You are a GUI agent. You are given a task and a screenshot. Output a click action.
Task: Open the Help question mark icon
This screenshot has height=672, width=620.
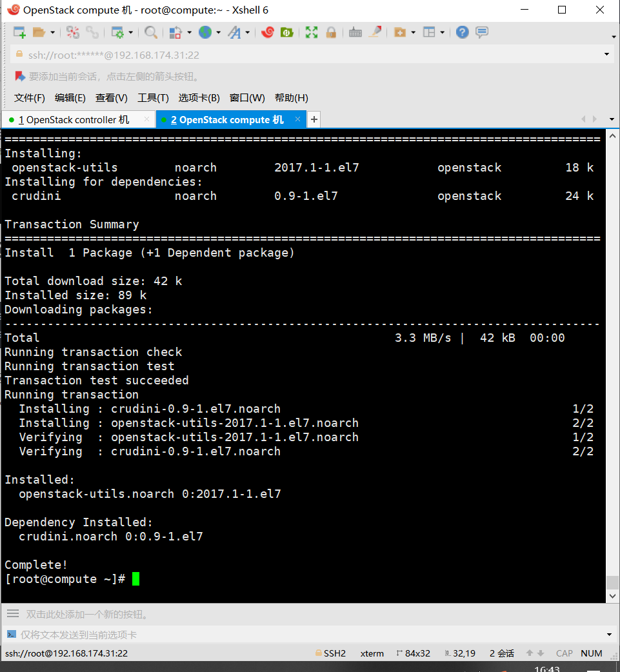(462, 32)
